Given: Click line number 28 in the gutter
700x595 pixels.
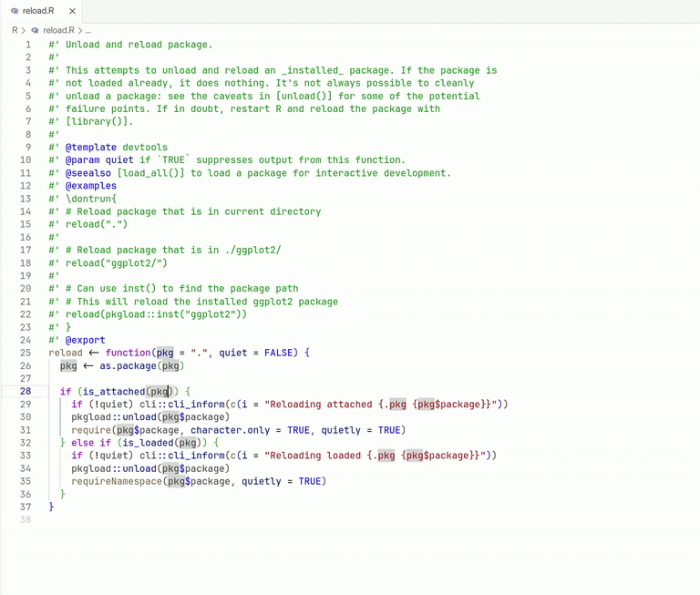Looking at the screenshot, I should coord(26,392).
